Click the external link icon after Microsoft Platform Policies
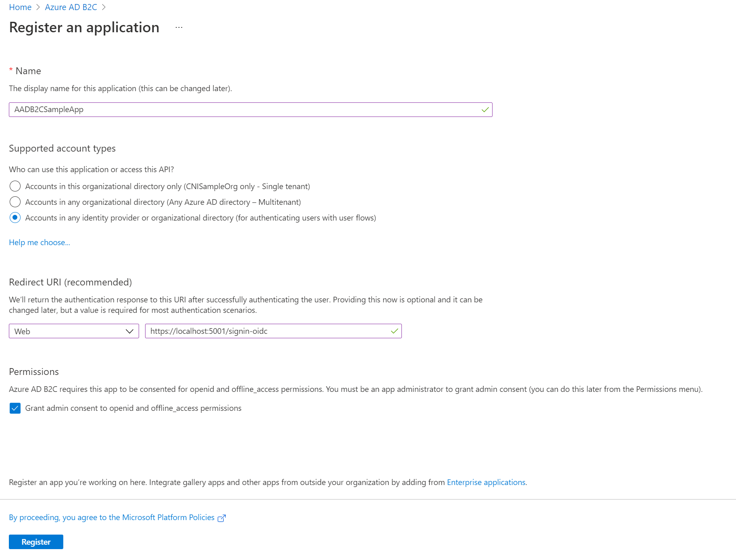 pos(221,517)
